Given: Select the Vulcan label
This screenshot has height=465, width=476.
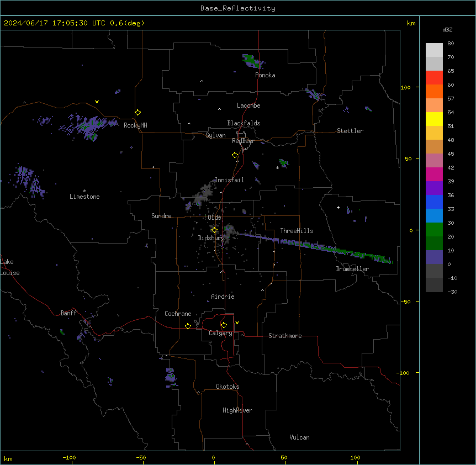Looking at the screenshot, I should [299, 437].
